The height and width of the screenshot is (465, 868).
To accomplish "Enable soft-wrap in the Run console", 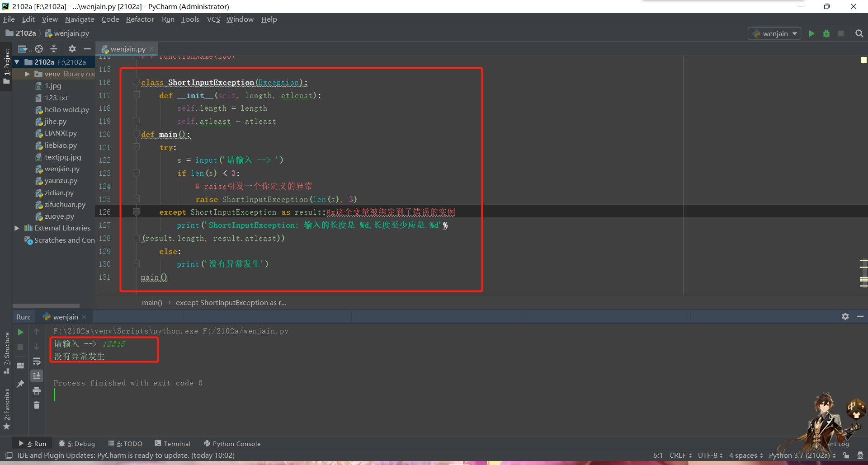I will click(37, 361).
